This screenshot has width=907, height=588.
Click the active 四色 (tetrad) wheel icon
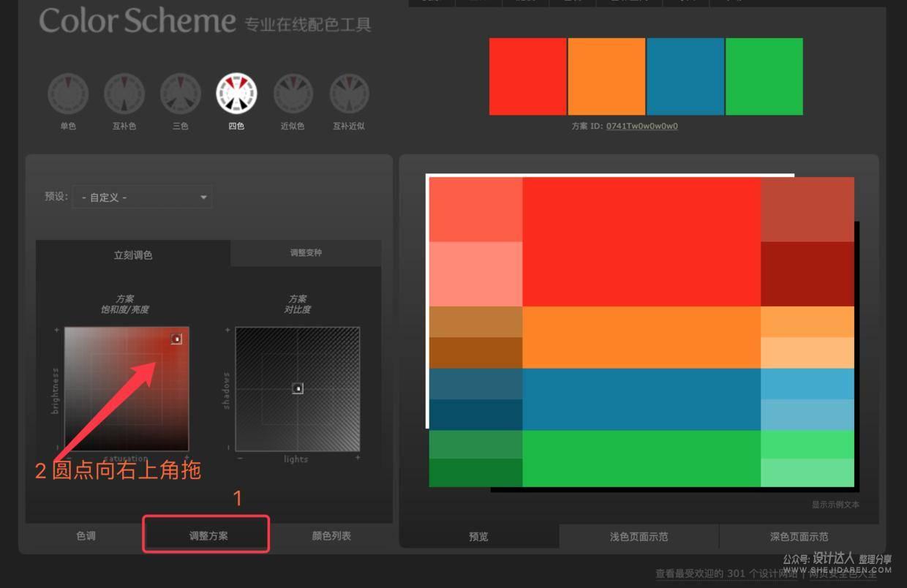(x=236, y=91)
